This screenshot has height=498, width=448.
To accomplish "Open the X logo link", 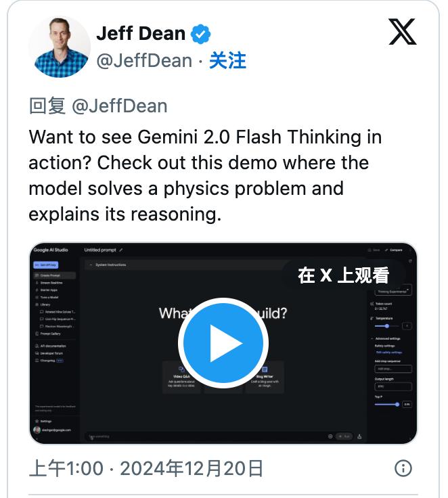I will tap(402, 31).
